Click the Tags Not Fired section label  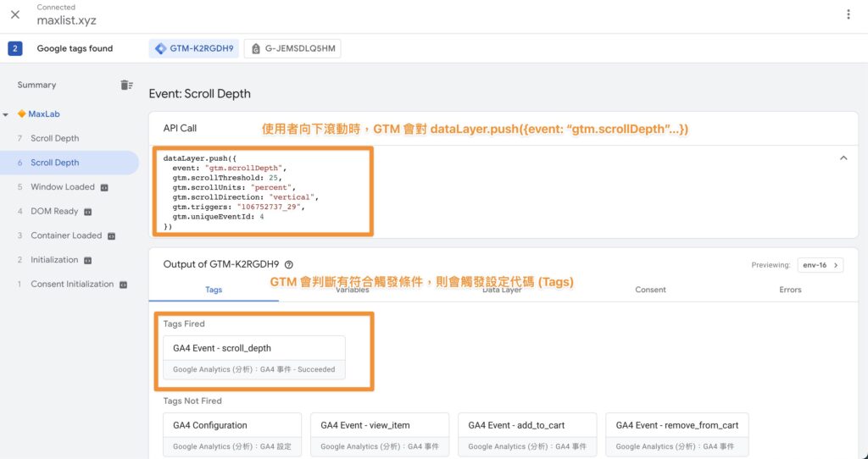tap(192, 401)
